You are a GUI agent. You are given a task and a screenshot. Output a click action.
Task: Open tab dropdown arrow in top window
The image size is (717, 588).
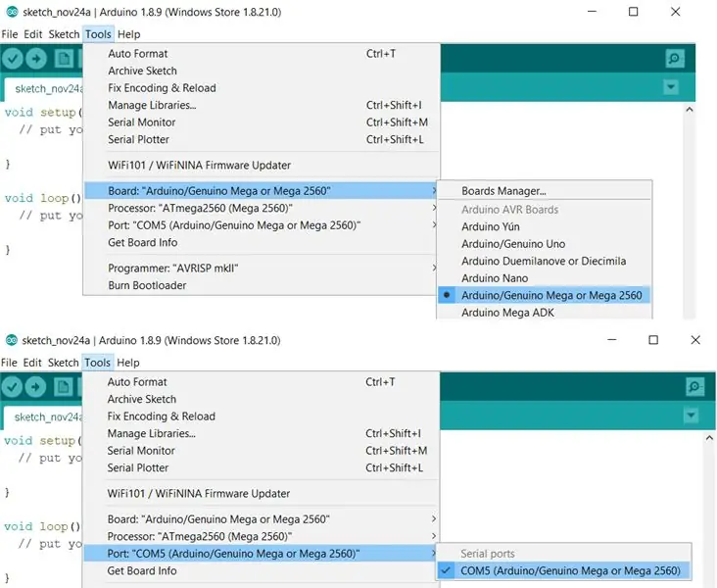click(x=671, y=87)
